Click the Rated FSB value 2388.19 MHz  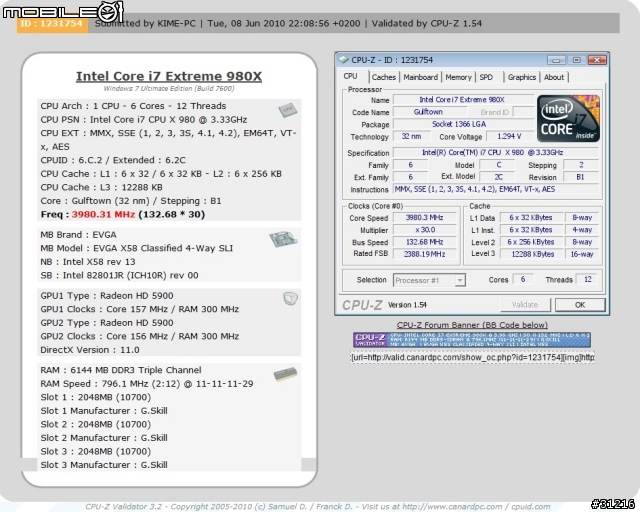click(x=424, y=254)
